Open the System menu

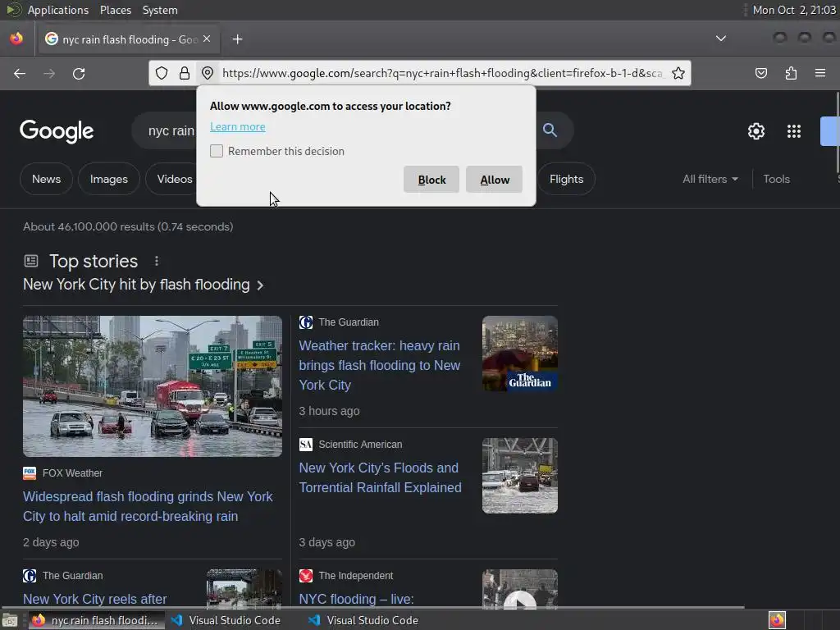[160, 10]
